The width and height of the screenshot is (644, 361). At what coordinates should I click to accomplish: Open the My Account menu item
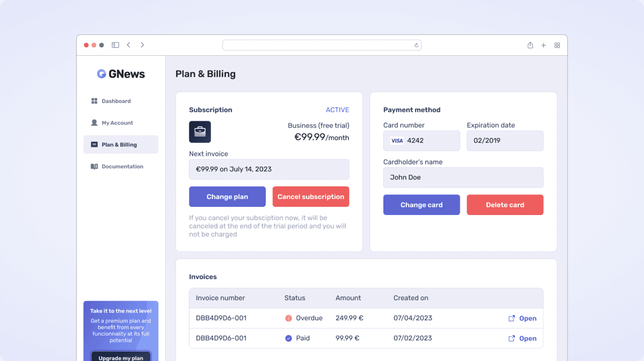[x=121, y=123]
